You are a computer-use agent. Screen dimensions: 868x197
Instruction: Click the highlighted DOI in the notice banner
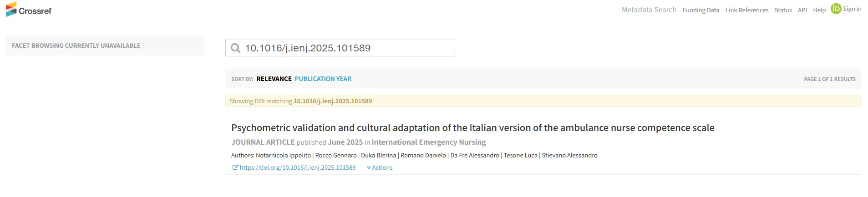click(332, 101)
